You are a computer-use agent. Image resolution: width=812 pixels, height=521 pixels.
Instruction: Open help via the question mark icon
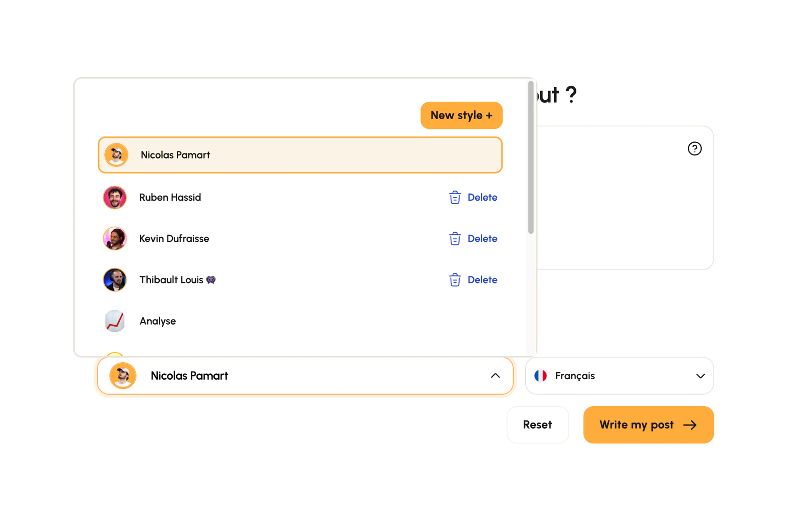coord(695,149)
